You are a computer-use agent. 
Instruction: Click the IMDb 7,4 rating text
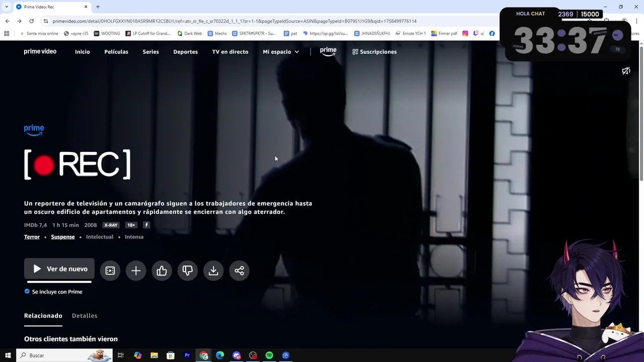point(35,225)
